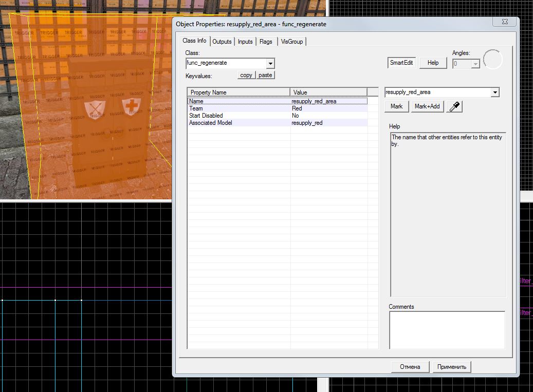Turn the Angles compass dial

pyautogui.click(x=492, y=60)
